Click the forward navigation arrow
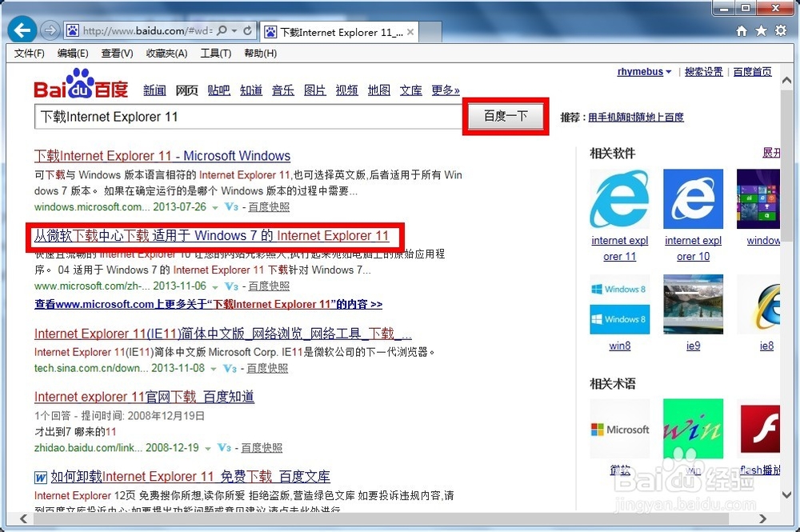The width and height of the screenshot is (800, 532). tap(50, 30)
